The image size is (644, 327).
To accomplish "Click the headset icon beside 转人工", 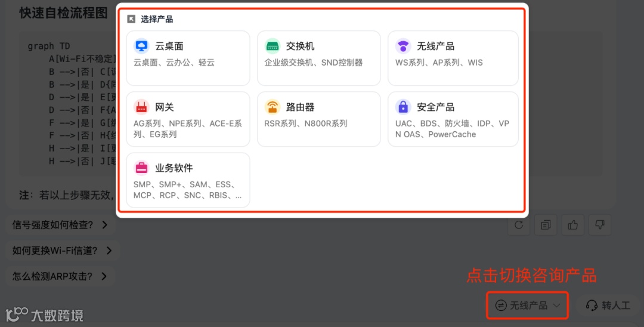I will 592,306.
